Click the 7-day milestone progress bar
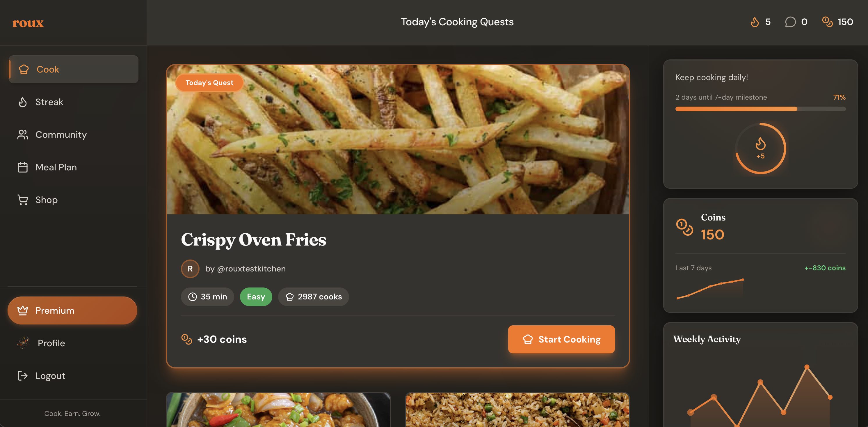The image size is (868, 427). tap(760, 109)
